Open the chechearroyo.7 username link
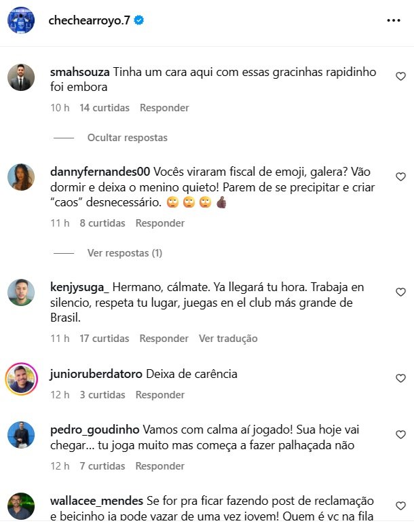The height and width of the screenshot is (532, 414). 90,20
